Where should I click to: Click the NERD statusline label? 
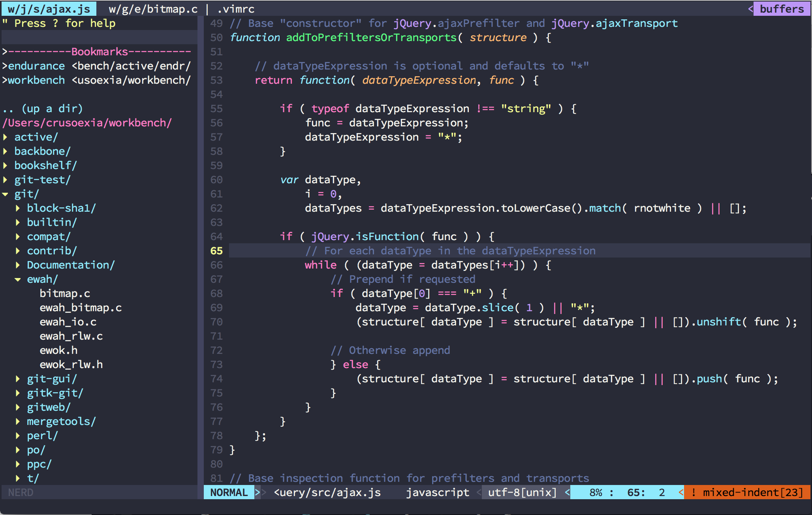click(x=21, y=492)
